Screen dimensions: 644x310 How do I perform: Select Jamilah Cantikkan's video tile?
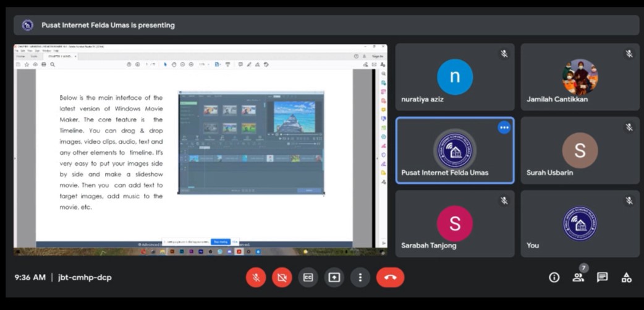[x=580, y=77]
